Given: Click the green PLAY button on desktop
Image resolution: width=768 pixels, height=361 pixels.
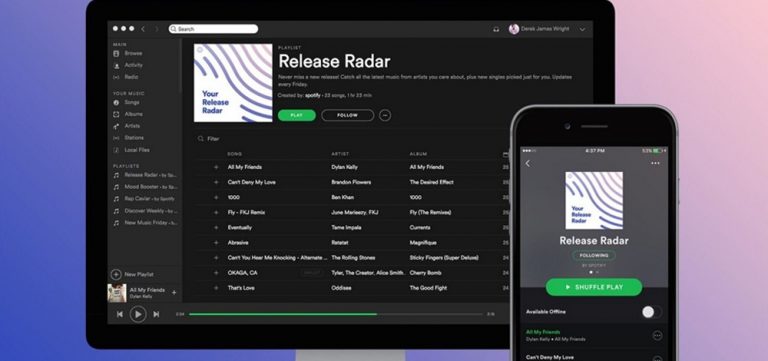Looking at the screenshot, I should click(x=297, y=116).
